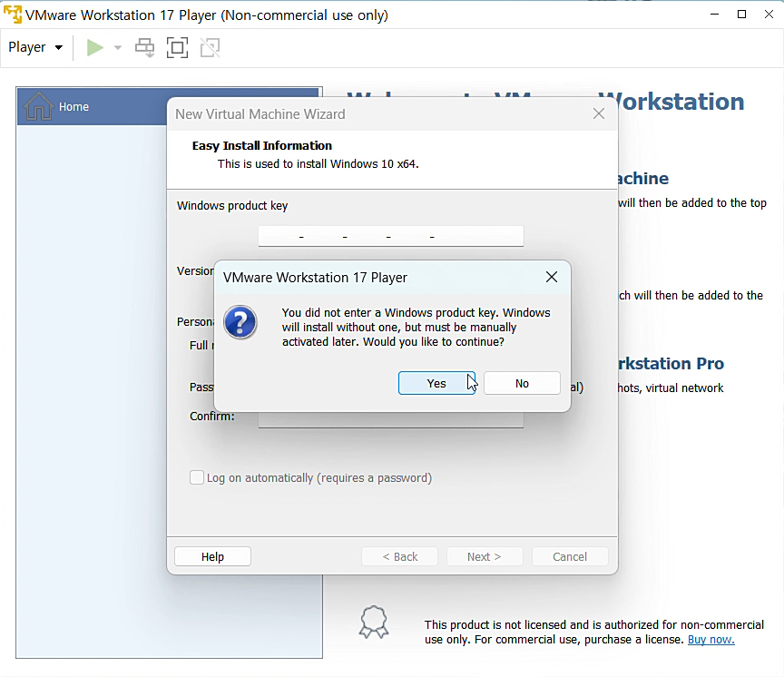Toggle Log on automatically checkbox
This screenshot has width=784, height=677.
(197, 477)
